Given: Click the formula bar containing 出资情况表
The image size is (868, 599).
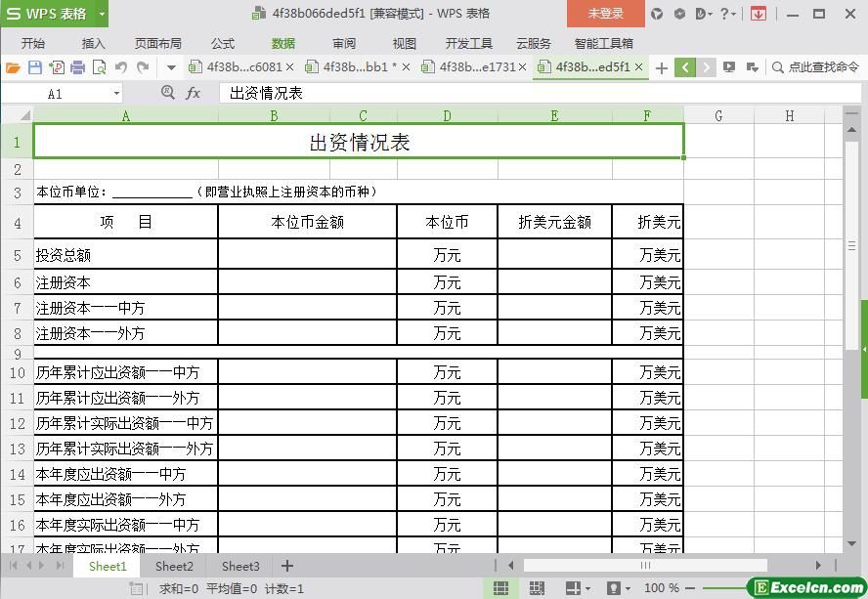Looking at the screenshot, I should click(x=540, y=93).
